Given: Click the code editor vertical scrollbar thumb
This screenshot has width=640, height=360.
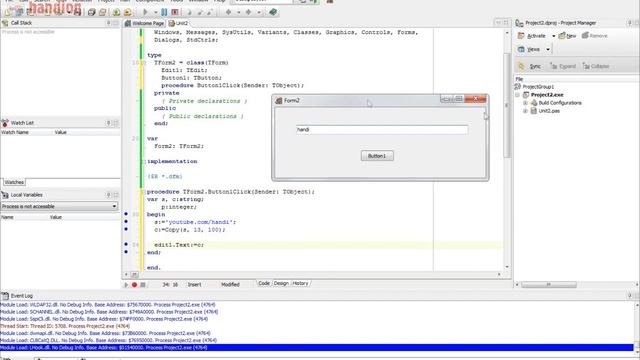Looking at the screenshot, I should 507,105.
